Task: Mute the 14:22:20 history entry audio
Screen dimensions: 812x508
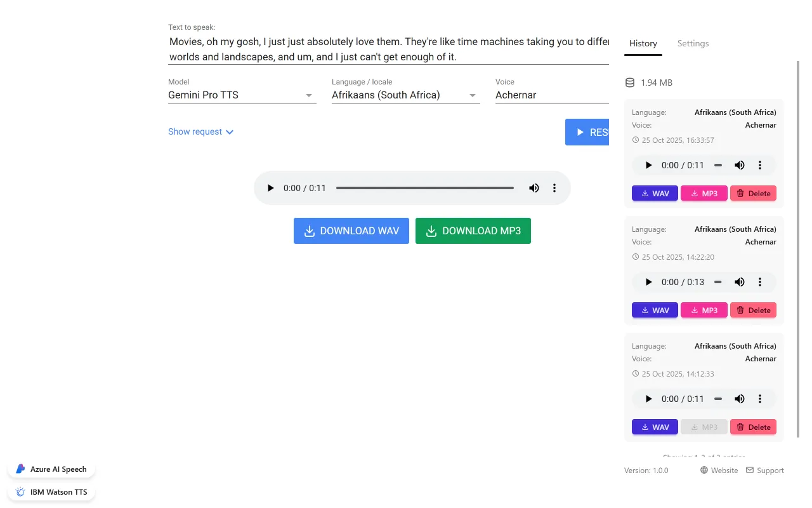Action: 740,282
